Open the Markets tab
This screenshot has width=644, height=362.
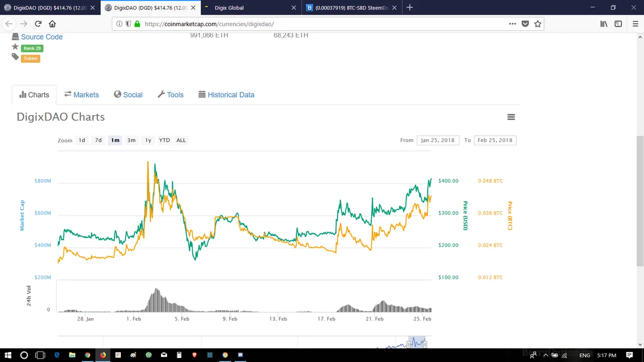pyautogui.click(x=82, y=95)
